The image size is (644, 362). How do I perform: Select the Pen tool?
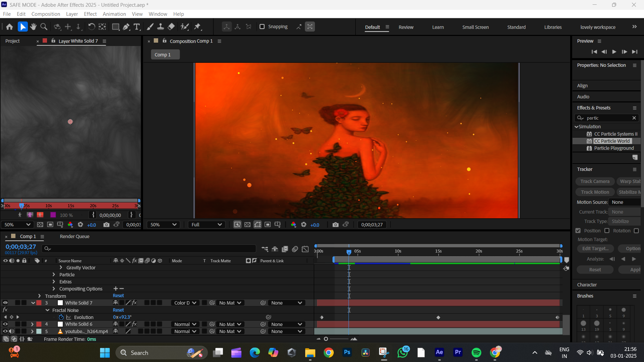click(126, 27)
